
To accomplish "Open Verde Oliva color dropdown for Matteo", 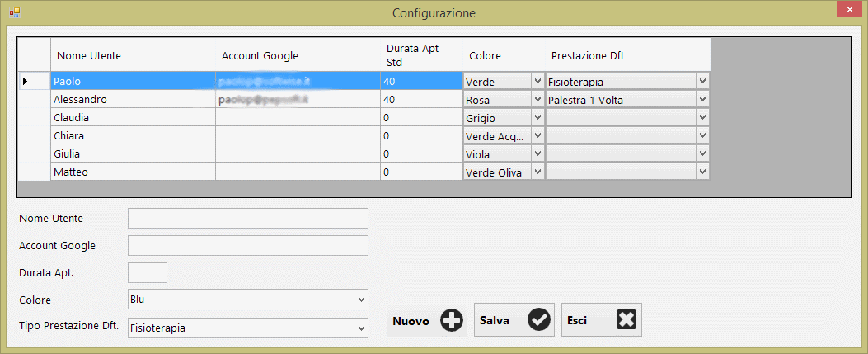I will tap(537, 172).
